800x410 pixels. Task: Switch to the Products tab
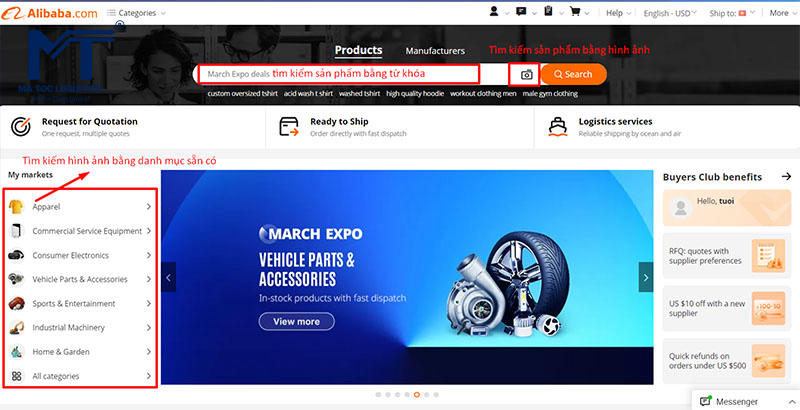point(358,50)
